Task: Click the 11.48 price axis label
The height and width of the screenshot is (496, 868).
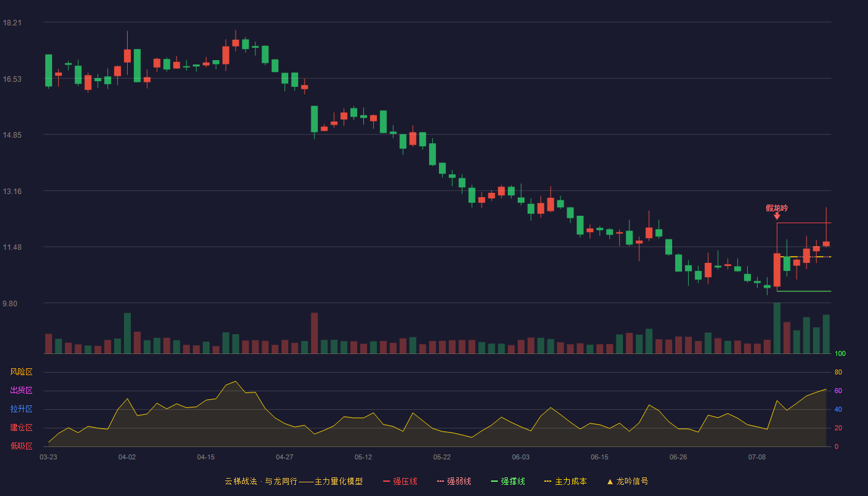Action: (12, 247)
